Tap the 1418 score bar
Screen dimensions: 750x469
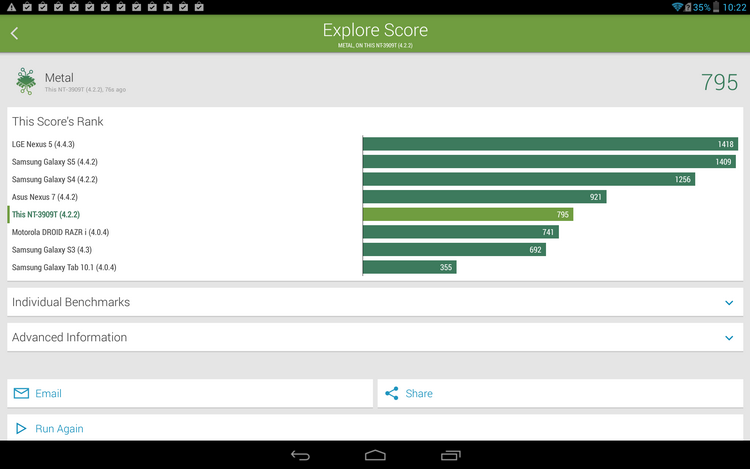point(550,144)
